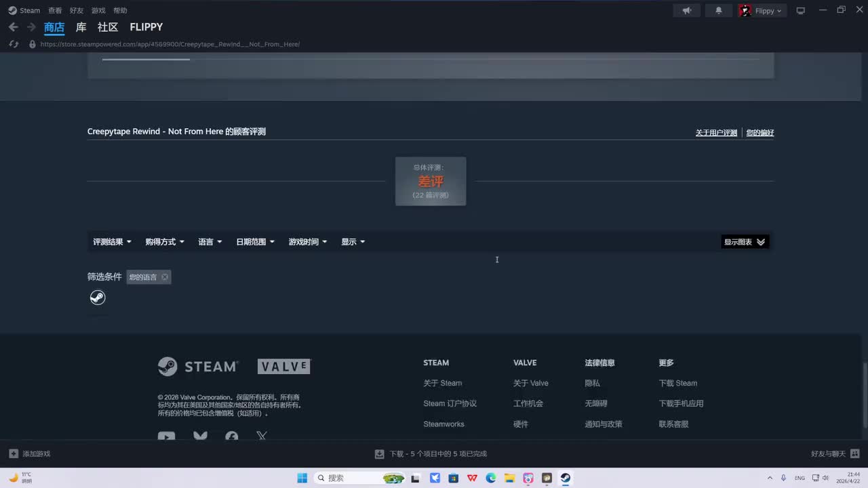Open 好友与聊天 panel

(x=835, y=453)
